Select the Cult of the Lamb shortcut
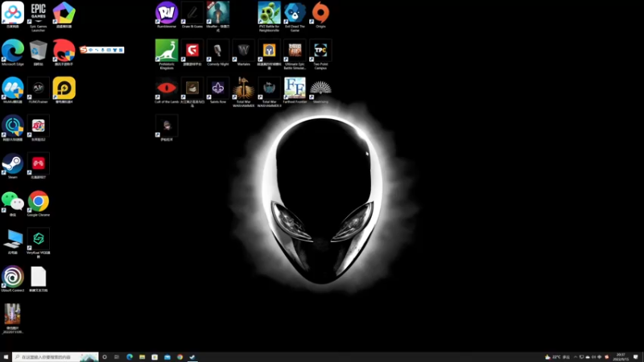The image size is (644, 362). 167,90
